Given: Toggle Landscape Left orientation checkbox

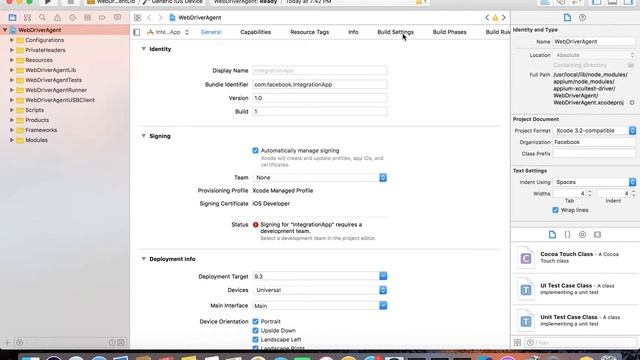Looking at the screenshot, I should 256,340.
